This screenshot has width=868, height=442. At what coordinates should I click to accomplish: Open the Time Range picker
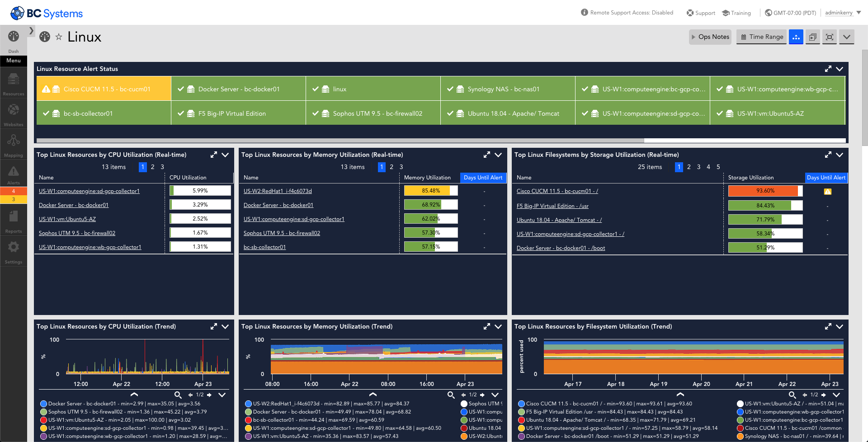pos(761,37)
